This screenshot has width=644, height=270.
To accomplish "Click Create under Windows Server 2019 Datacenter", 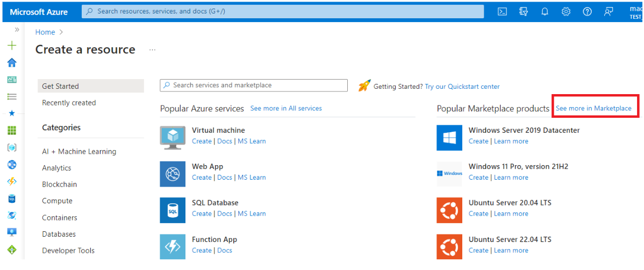I will (x=478, y=141).
